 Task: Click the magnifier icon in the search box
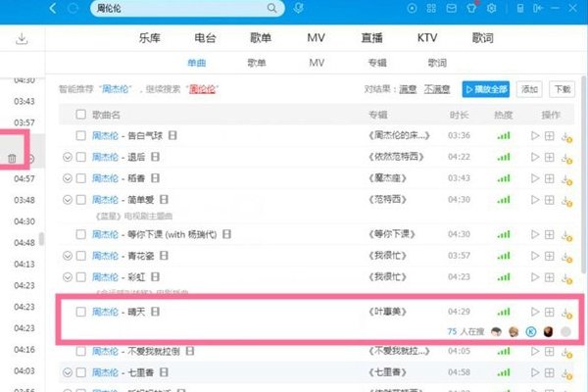point(271,8)
